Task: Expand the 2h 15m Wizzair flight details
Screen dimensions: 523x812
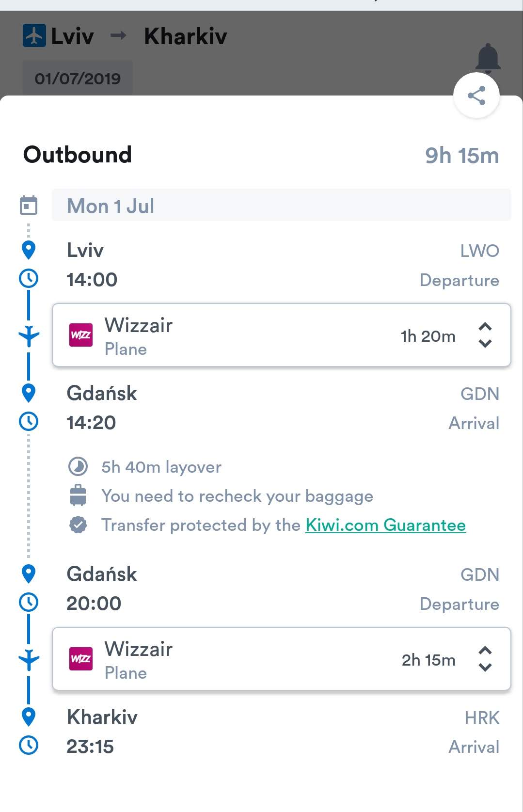Action: pyautogui.click(x=485, y=659)
